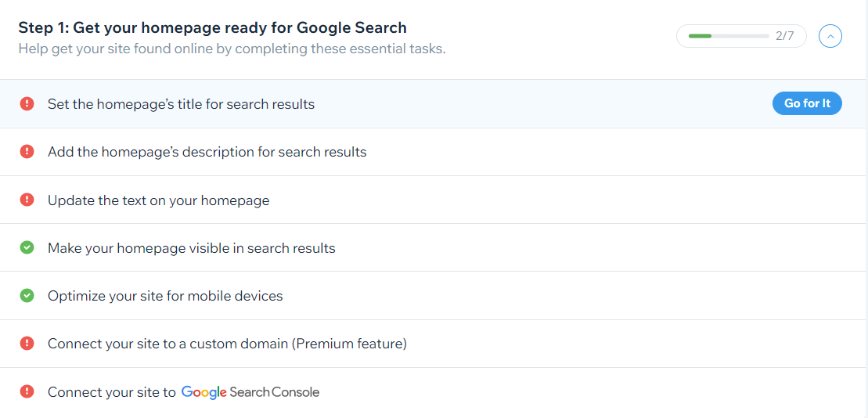Open Connect your site to a custom domain
This screenshot has width=868, height=418.
pos(227,344)
